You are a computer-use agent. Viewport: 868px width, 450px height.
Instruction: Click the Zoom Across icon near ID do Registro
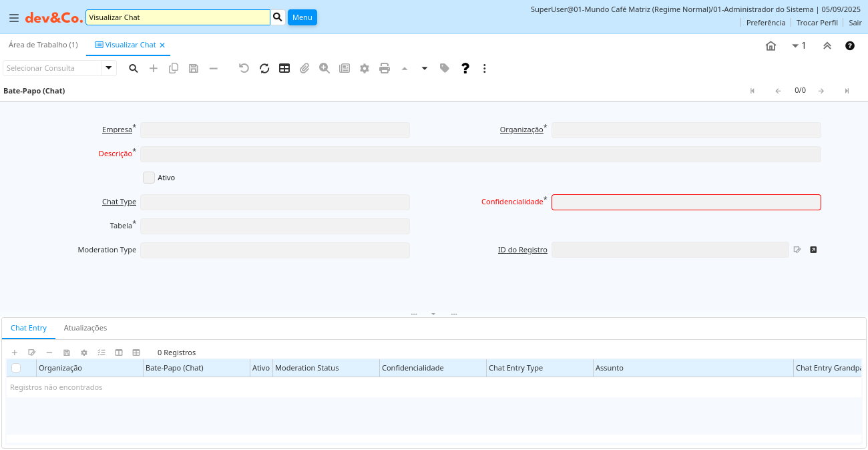(813, 250)
